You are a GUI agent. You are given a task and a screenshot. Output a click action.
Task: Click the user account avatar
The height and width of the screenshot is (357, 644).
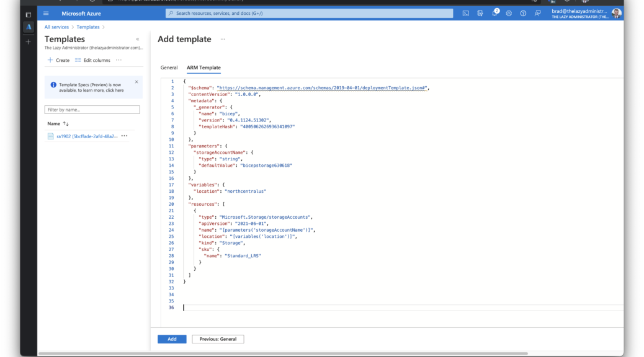[x=616, y=14]
